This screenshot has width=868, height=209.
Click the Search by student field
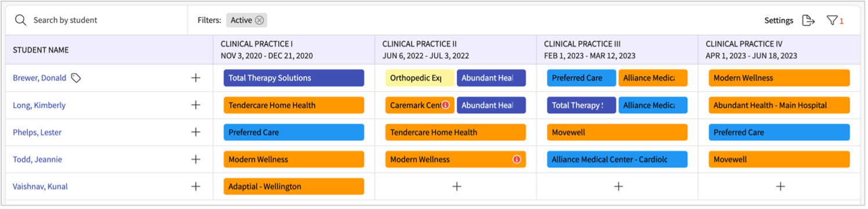pos(97,20)
